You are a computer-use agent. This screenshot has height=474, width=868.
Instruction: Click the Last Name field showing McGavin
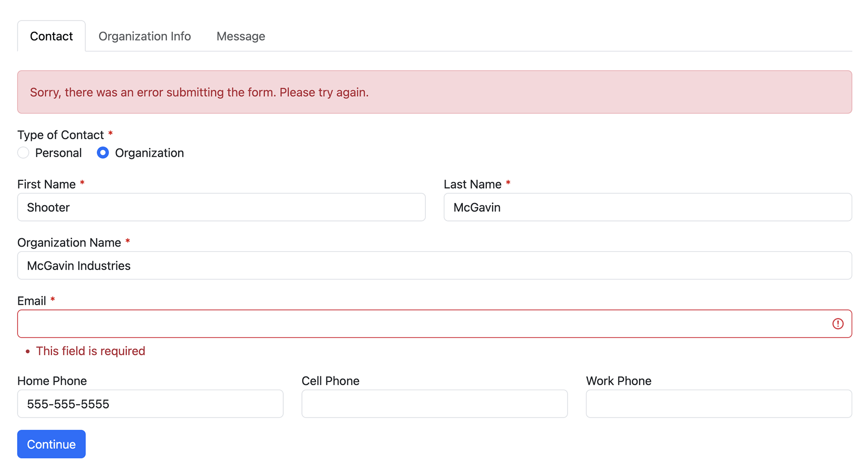[647, 207]
